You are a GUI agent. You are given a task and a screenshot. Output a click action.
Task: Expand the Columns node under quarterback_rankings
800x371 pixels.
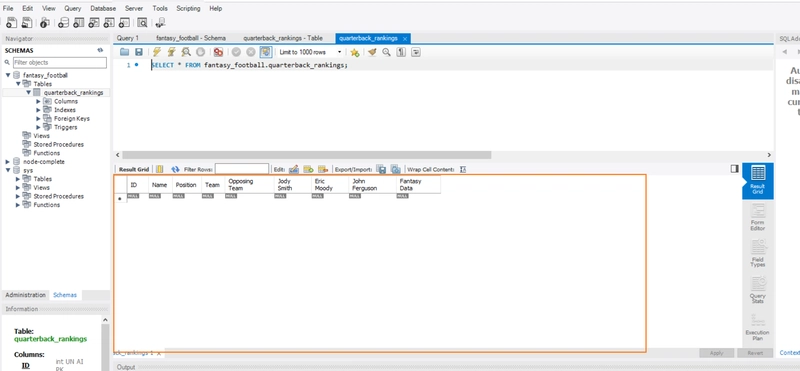click(38, 102)
